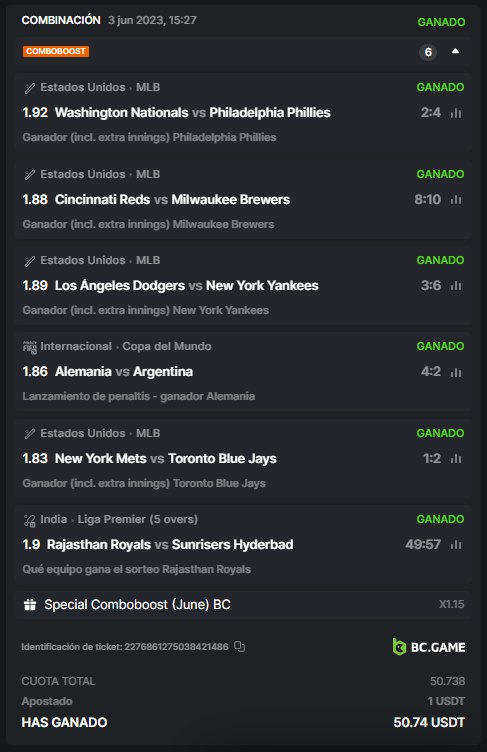
Task: Open stats icon for Alemania vs Argentina
Action: pos(456,372)
